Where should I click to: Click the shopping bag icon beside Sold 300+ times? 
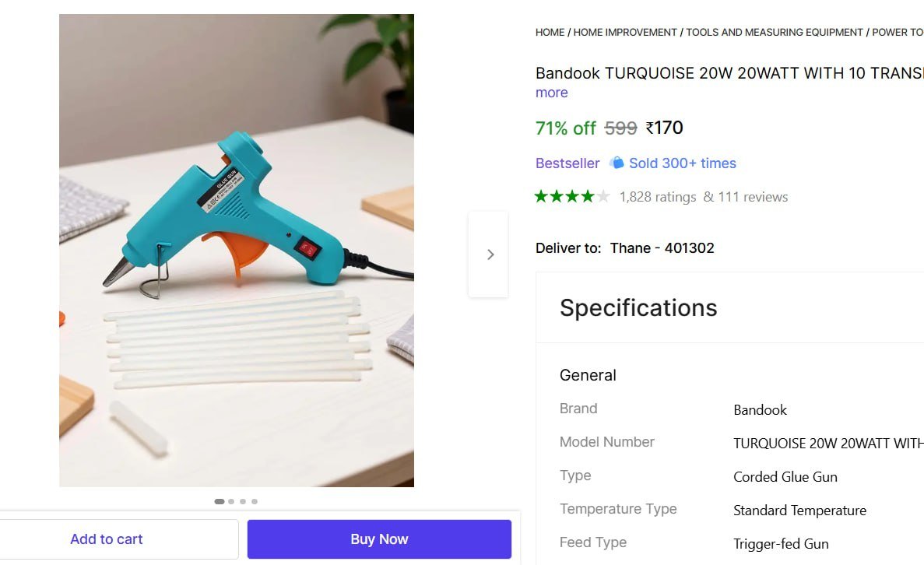617,163
